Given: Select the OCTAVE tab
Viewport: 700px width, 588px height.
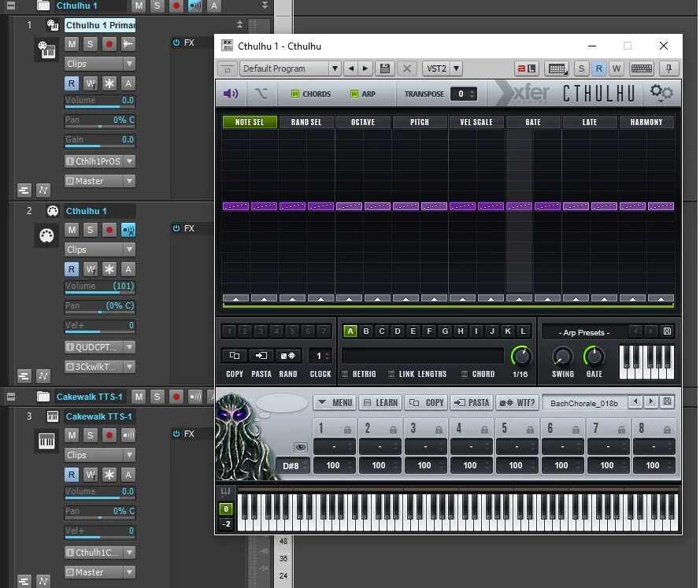Looking at the screenshot, I should coord(363,122).
